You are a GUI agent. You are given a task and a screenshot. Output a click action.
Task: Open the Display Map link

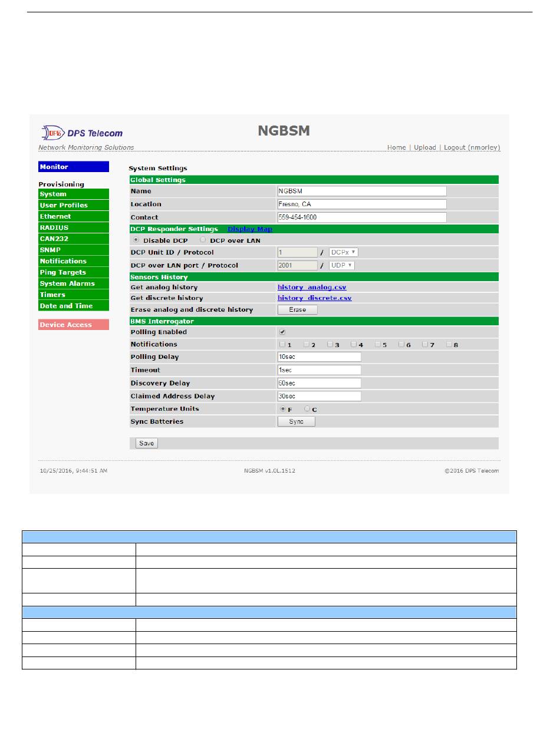(250, 229)
